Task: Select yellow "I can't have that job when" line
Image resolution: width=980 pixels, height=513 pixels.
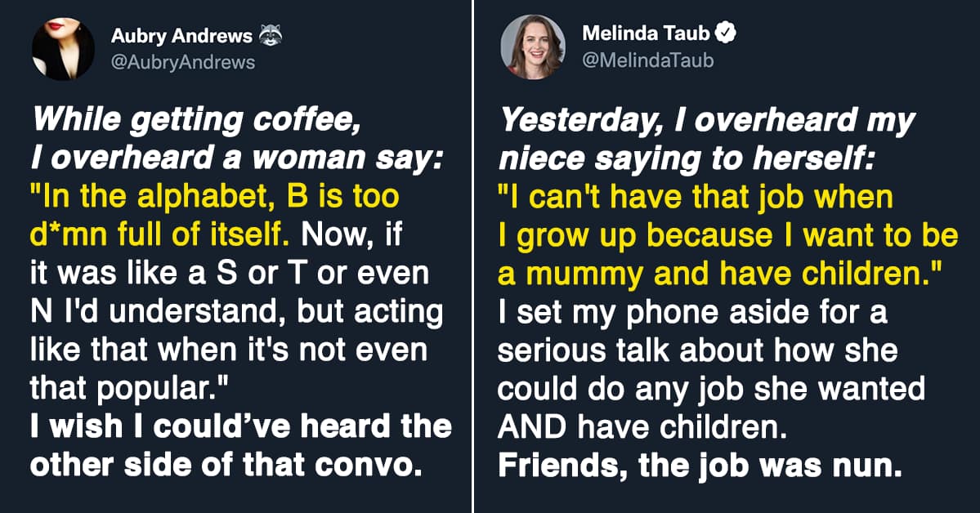Action: (696, 199)
